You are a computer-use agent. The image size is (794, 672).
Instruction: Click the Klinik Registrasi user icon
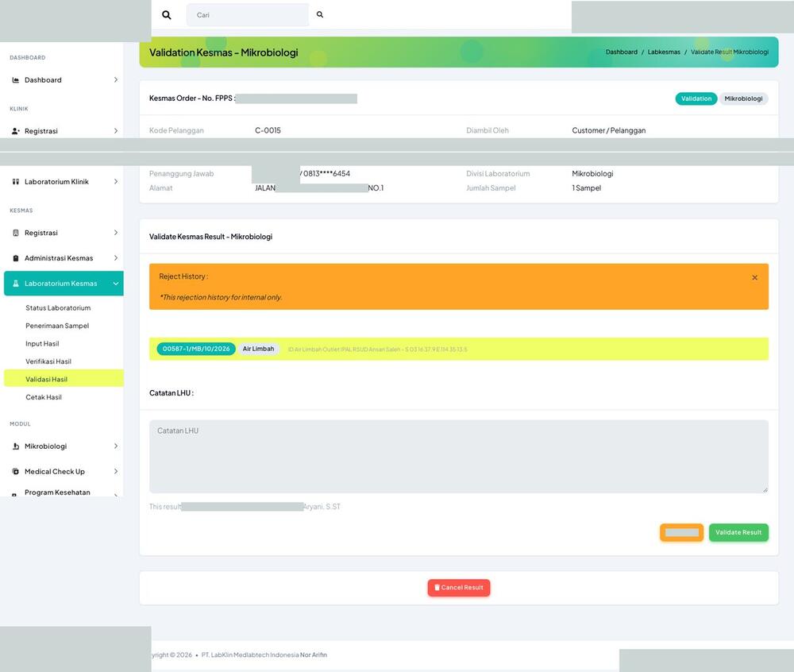click(16, 131)
